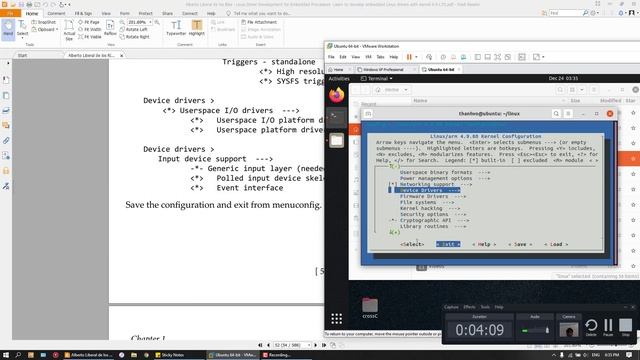Switch to the Comment ribbon tab
The height and width of the screenshot is (360, 640).
(56, 13)
